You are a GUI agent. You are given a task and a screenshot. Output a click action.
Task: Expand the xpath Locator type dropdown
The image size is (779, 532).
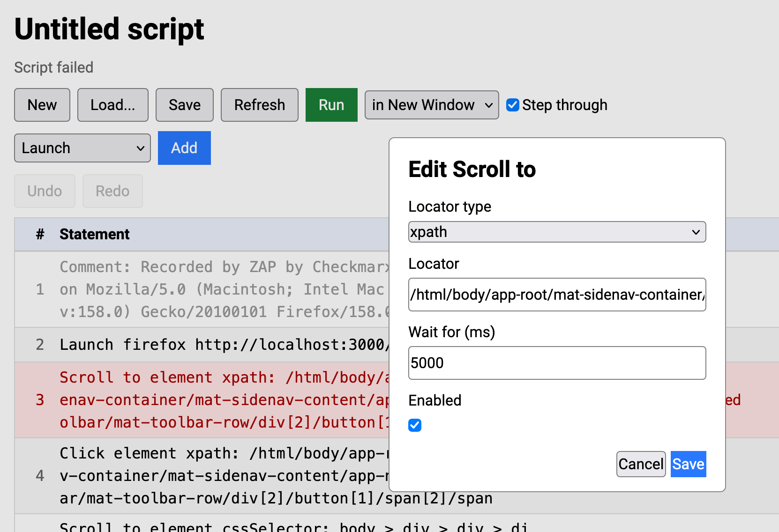[557, 232]
